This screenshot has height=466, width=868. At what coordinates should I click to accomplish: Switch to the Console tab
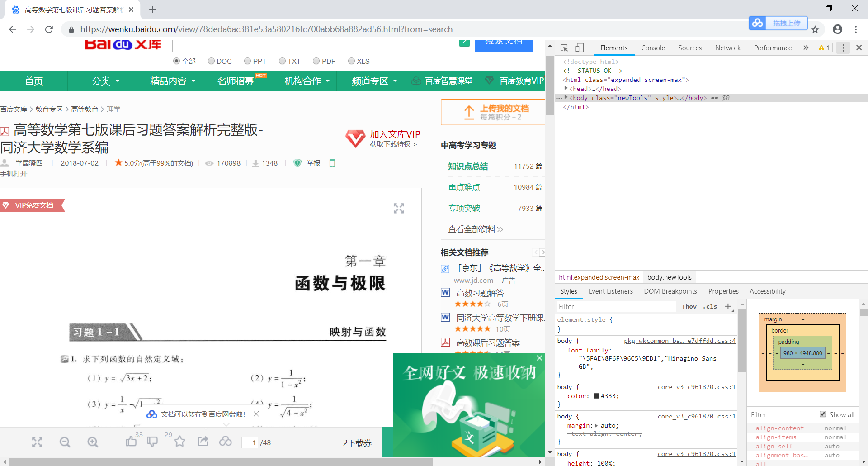(653, 48)
